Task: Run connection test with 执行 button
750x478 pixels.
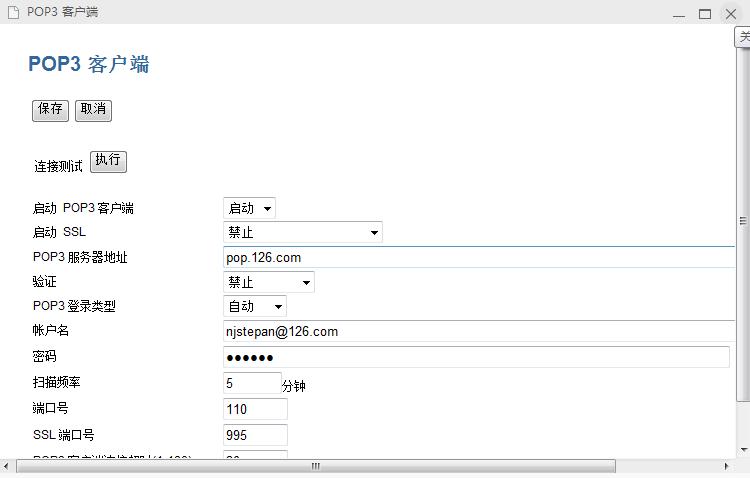Action: click(108, 161)
